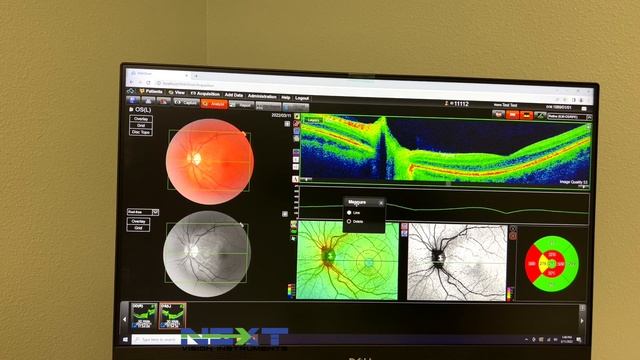Click the Logout menu item

302,98
